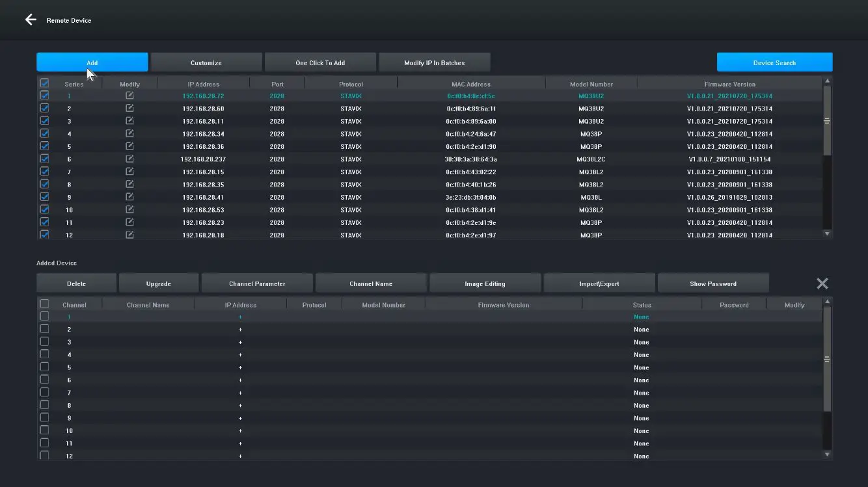Open modify icon for device 192.168.28.60
The image size is (868, 487).
tap(129, 109)
